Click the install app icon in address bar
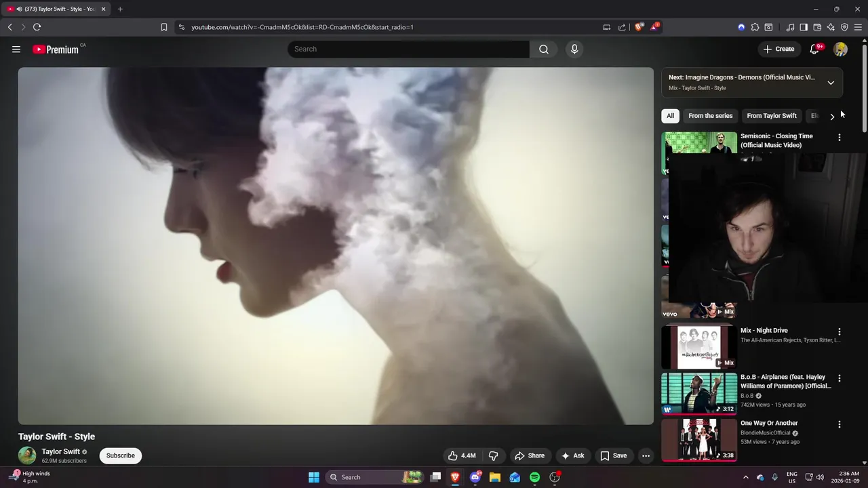The image size is (868, 488). click(x=607, y=27)
